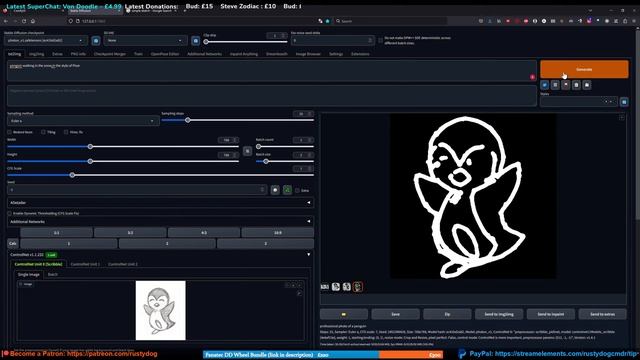Click the Zip button
640x360 pixels.
(447, 314)
